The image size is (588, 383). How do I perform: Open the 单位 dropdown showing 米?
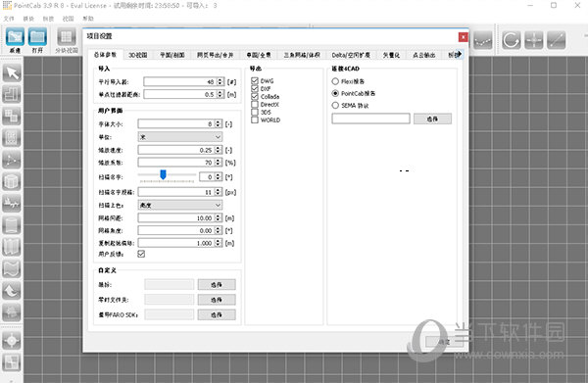click(180, 137)
